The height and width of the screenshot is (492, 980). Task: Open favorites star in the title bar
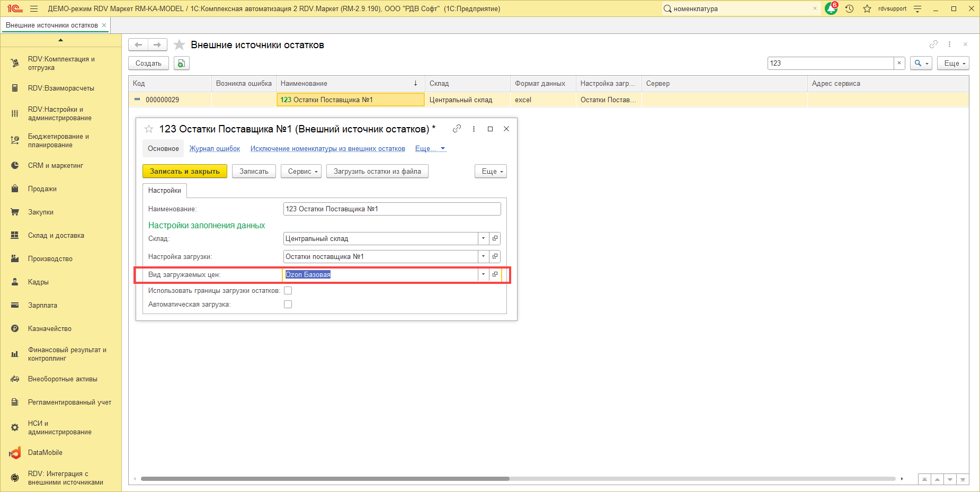[x=867, y=9]
